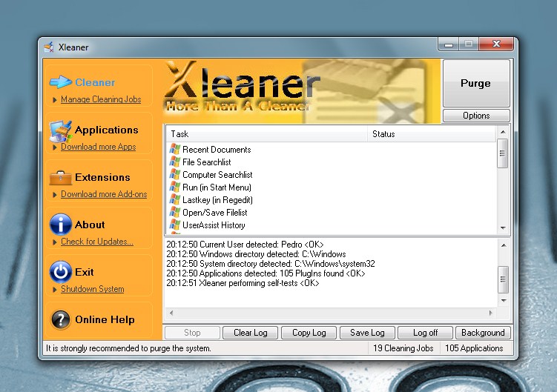This screenshot has width=557, height=392.
Task: Click the log line 'System directory detected'
Action: pos(271,264)
